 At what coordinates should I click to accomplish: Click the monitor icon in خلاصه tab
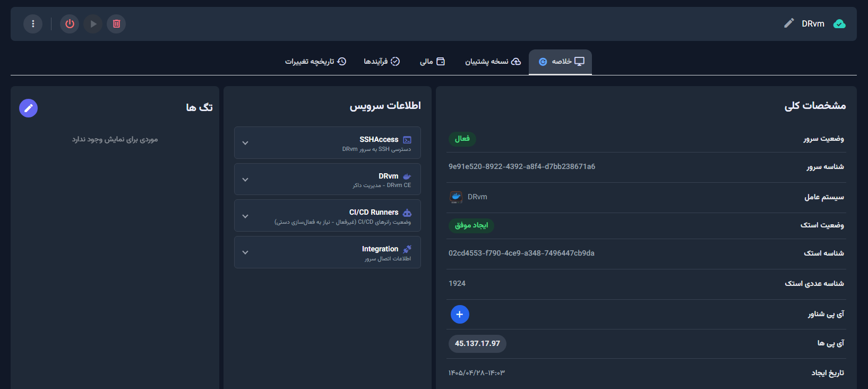pos(579,62)
